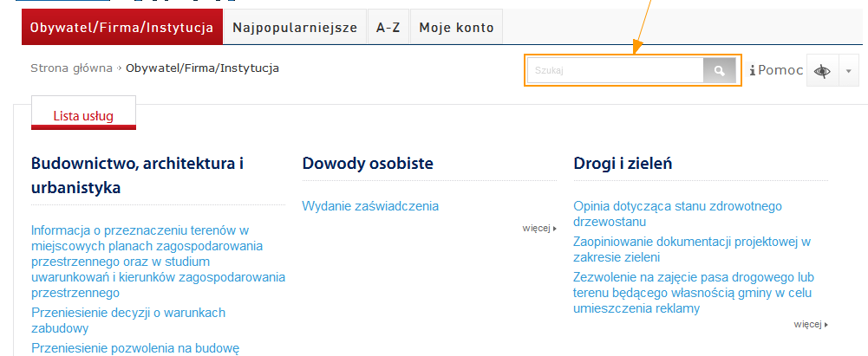Select the A-Z tab

pyautogui.click(x=388, y=28)
